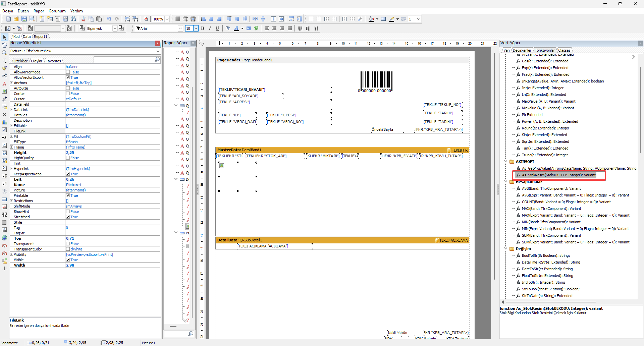Expand the Anchors property
The width and height of the screenshot is (644, 346).
(x=12, y=83)
